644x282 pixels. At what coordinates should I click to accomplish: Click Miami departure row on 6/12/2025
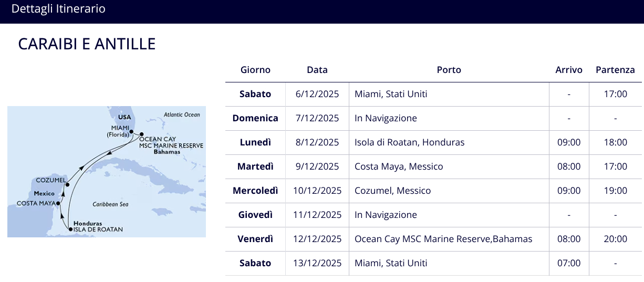(433, 94)
